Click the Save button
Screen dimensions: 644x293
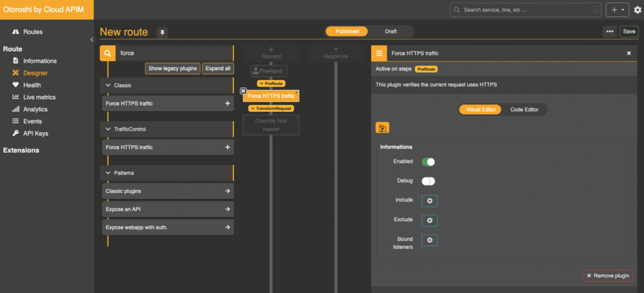coord(628,31)
